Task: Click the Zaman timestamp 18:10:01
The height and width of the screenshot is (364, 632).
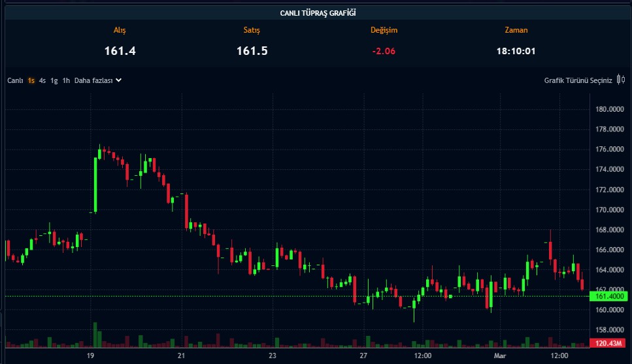Action: (x=516, y=51)
